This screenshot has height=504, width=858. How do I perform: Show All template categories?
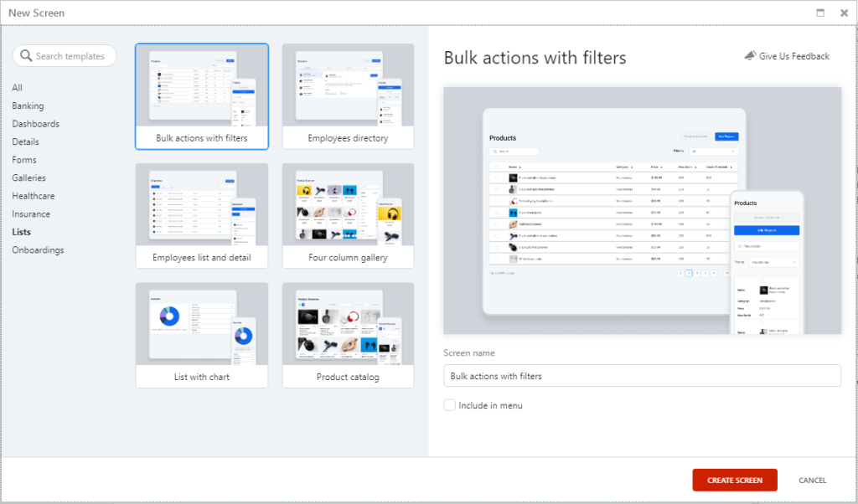18,88
